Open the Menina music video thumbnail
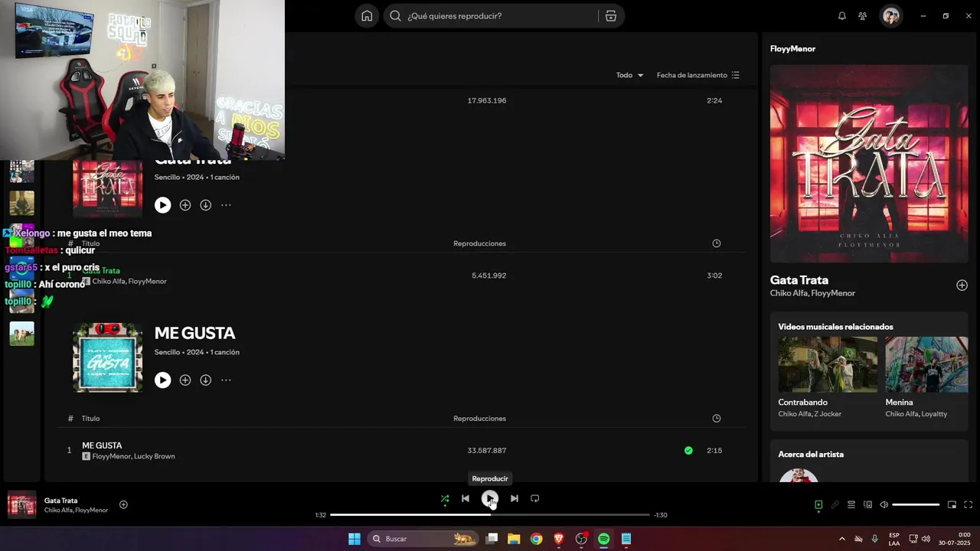Screen dimensions: 980x551 926,364
